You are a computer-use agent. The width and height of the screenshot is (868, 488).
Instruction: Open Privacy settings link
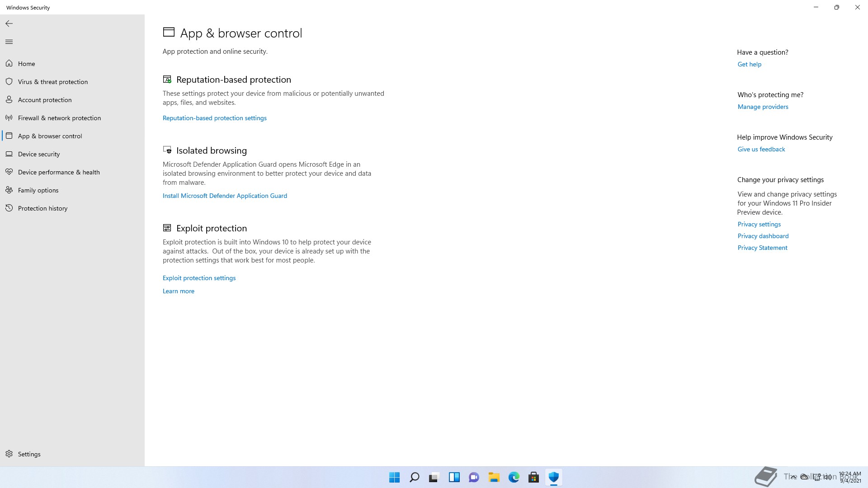tap(759, 224)
